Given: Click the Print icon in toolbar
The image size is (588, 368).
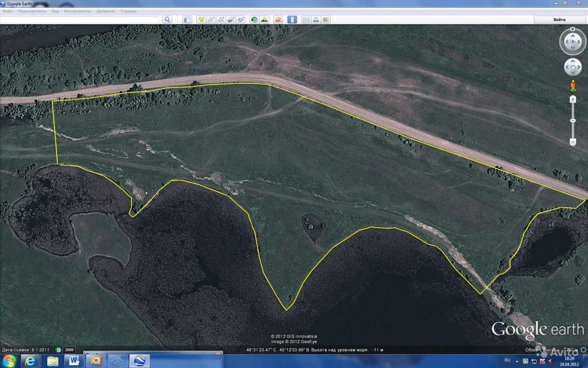Looking at the screenshot, I should pyautogui.click(x=316, y=19).
